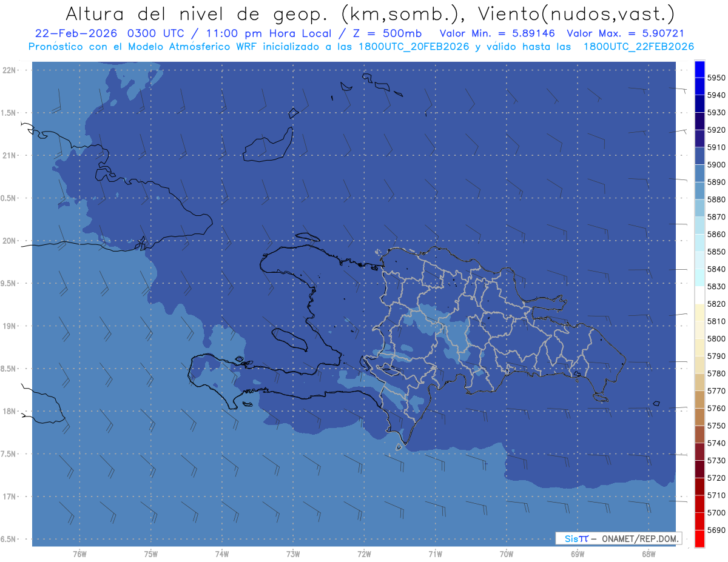Click the 8.5N latitude label
The width and height of the screenshot is (728, 562).
pos(8,369)
